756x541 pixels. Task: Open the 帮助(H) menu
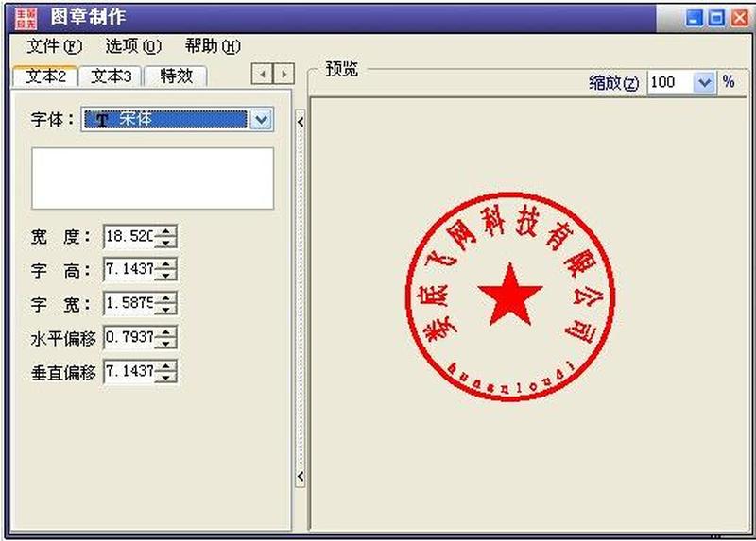click(x=213, y=46)
